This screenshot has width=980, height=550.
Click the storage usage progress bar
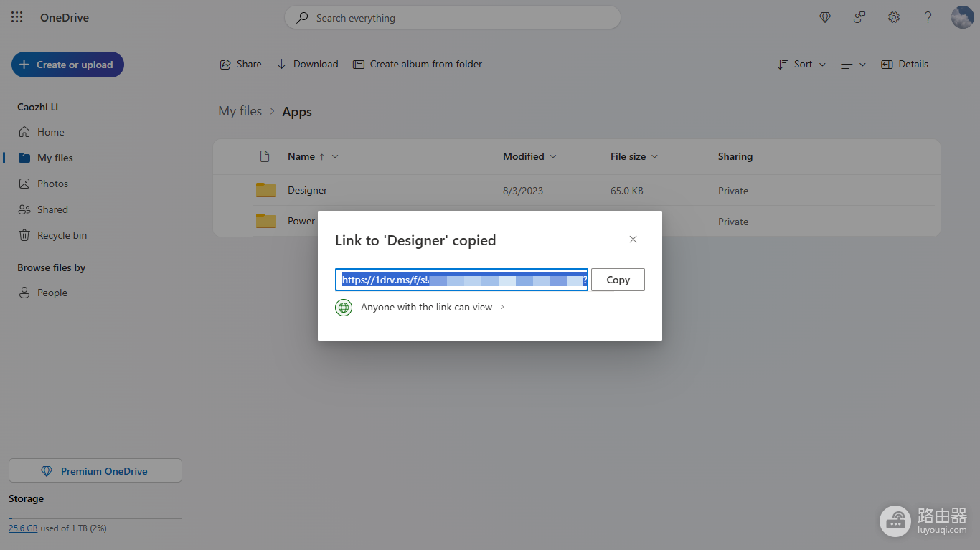coord(95,518)
